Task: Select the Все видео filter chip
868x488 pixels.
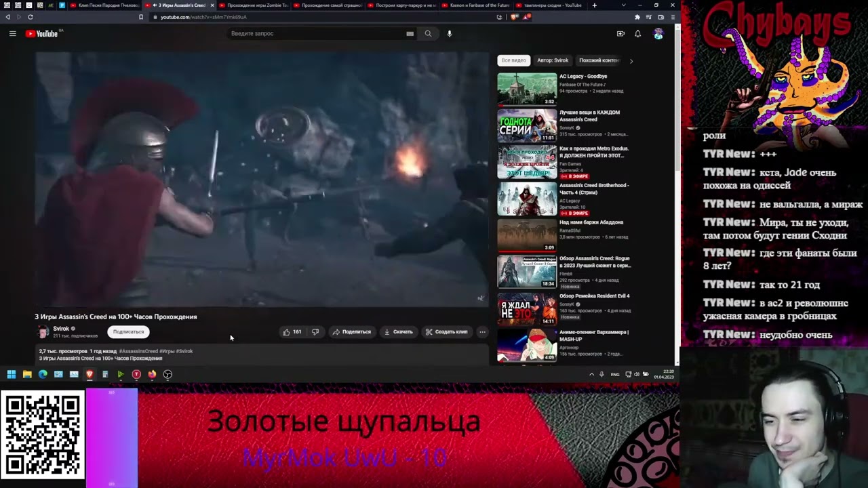Action: [x=513, y=60]
